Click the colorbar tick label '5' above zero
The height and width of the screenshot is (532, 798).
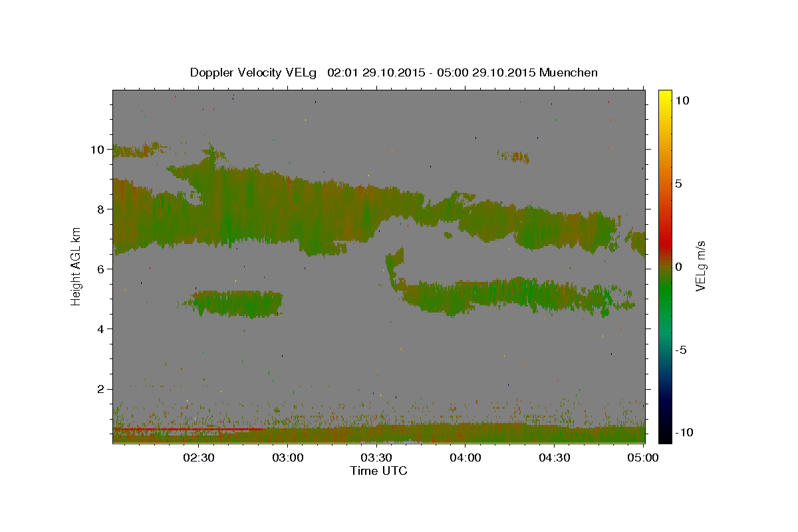point(678,184)
